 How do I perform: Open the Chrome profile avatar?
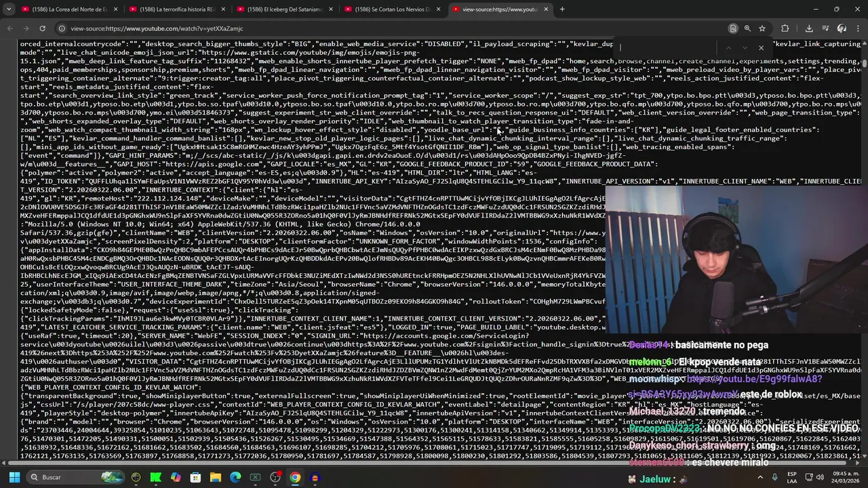(x=842, y=28)
